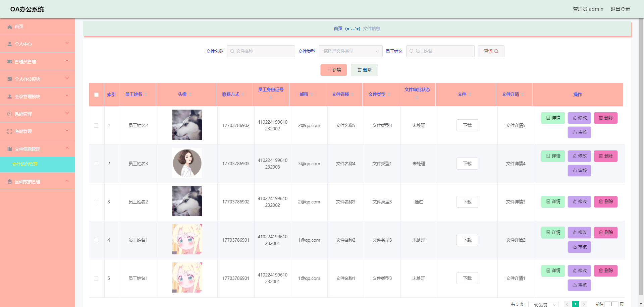Expand the 个人中心 menu chevron
The height and width of the screenshot is (307, 644).
[67, 44]
